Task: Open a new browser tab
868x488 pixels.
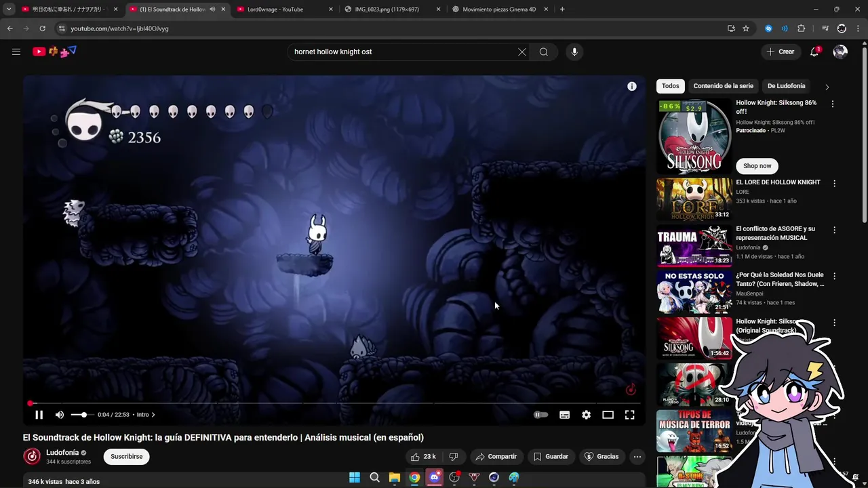Action: click(562, 9)
